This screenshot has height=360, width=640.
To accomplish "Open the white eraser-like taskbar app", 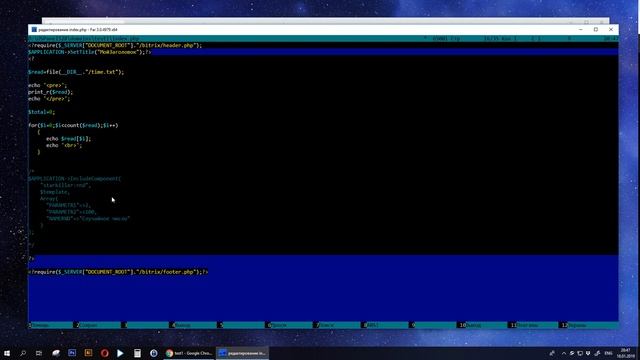I will [56, 353].
